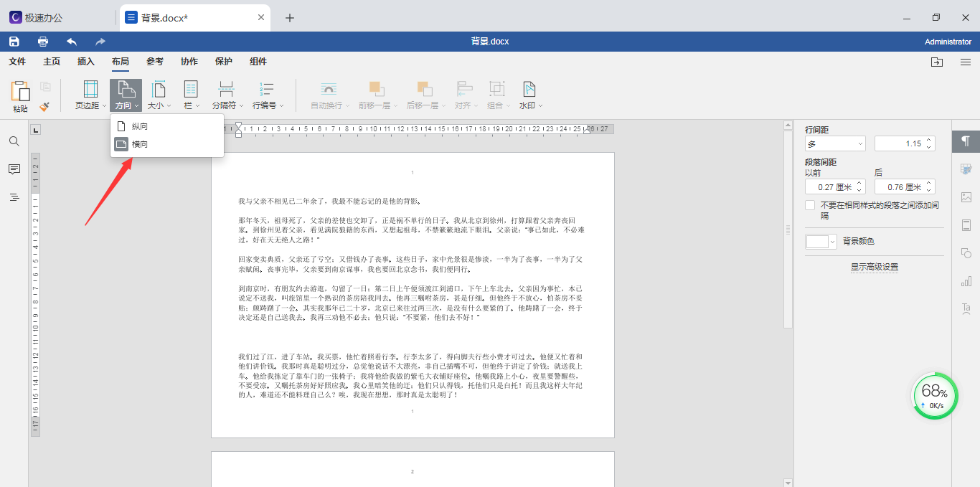Close the 背景.docx tab

point(261,18)
